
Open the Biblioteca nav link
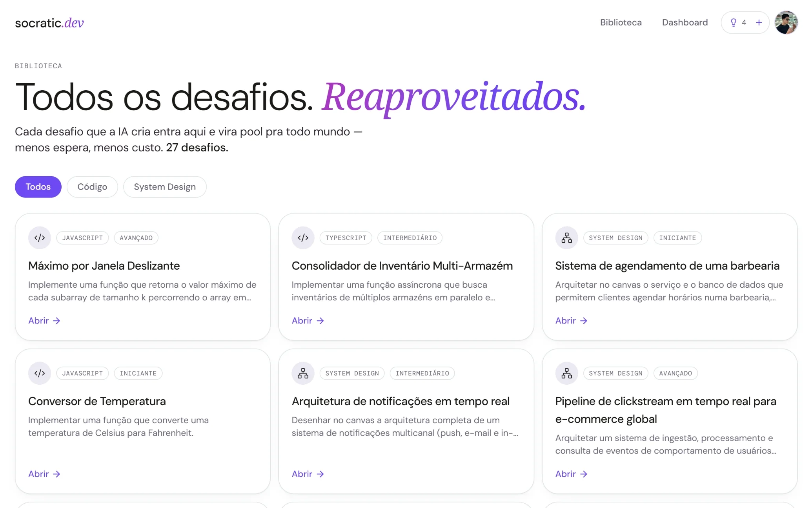click(x=621, y=22)
